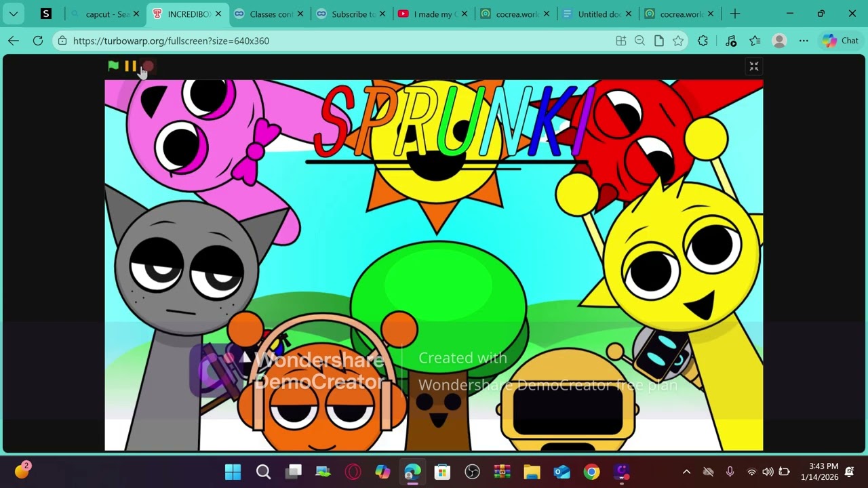The image size is (868, 488).
Task: Open the notification bell icon
Action: click(850, 472)
